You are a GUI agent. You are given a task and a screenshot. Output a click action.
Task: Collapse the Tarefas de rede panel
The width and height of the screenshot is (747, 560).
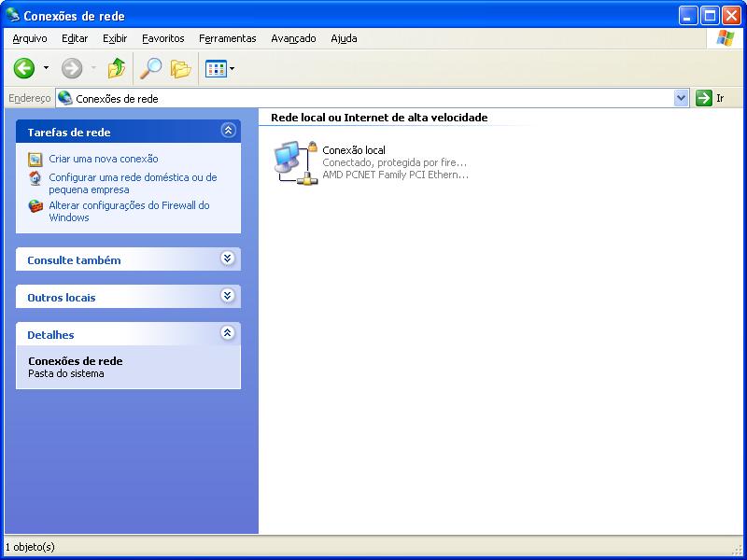point(227,131)
